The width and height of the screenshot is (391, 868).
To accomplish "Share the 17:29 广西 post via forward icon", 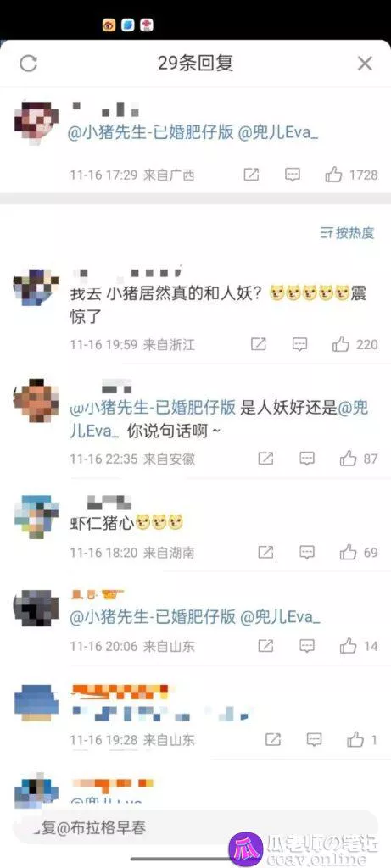I will pos(251,175).
